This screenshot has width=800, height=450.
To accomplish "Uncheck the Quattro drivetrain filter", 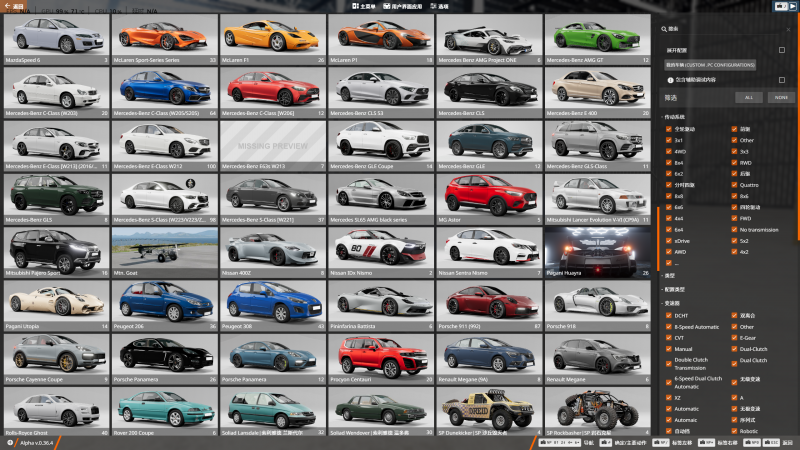I will 734,183.
